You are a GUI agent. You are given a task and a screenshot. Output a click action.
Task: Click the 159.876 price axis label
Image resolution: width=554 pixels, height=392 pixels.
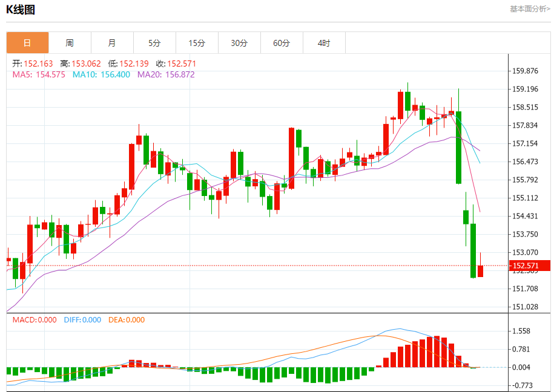pos(526,71)
